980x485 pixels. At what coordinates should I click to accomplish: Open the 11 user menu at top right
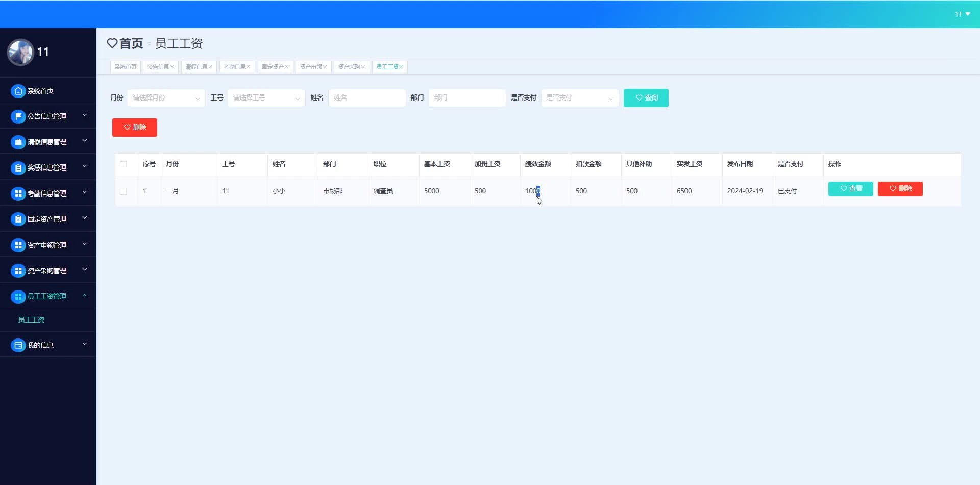click(962, 14)
